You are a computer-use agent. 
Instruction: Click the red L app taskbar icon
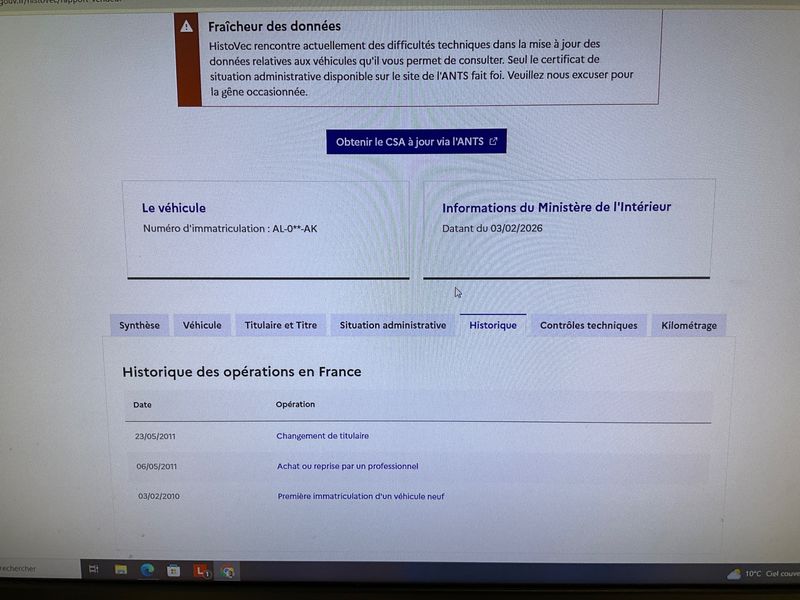201,571
